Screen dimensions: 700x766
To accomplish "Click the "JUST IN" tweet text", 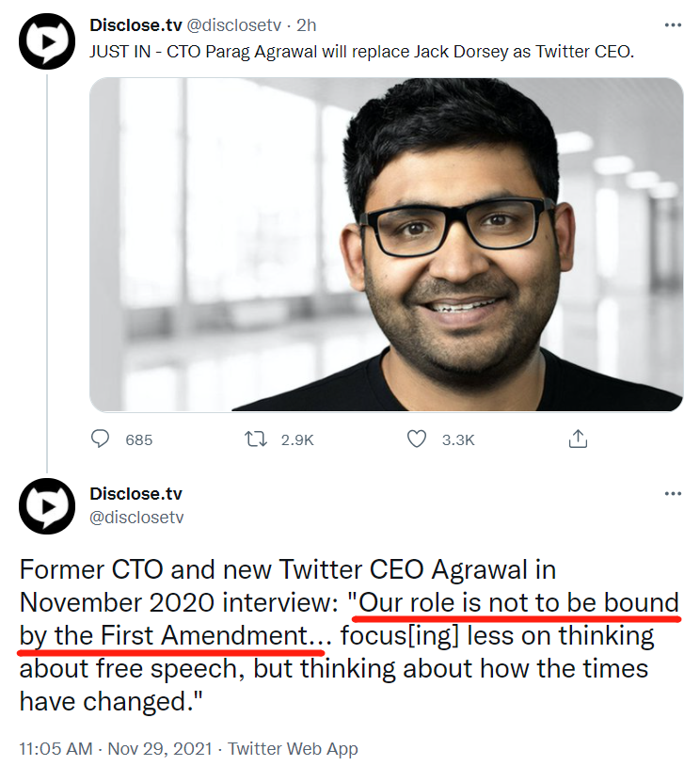I will (361, 51).
